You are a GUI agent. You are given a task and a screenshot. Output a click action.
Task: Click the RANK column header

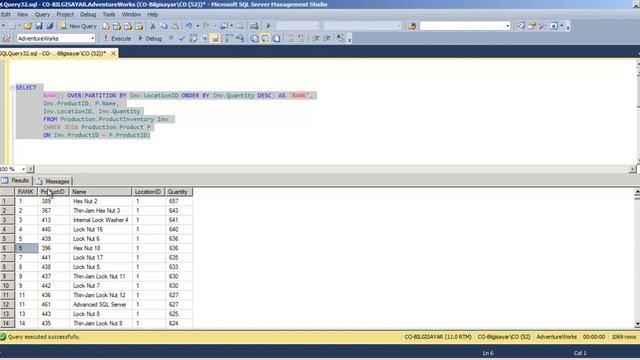click(26, 192)
